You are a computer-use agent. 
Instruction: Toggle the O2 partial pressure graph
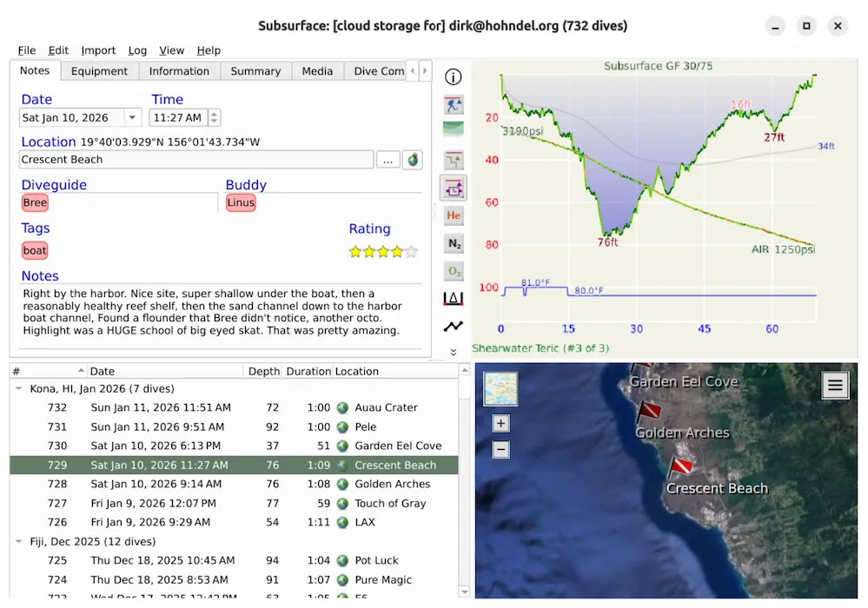[454, 271]
